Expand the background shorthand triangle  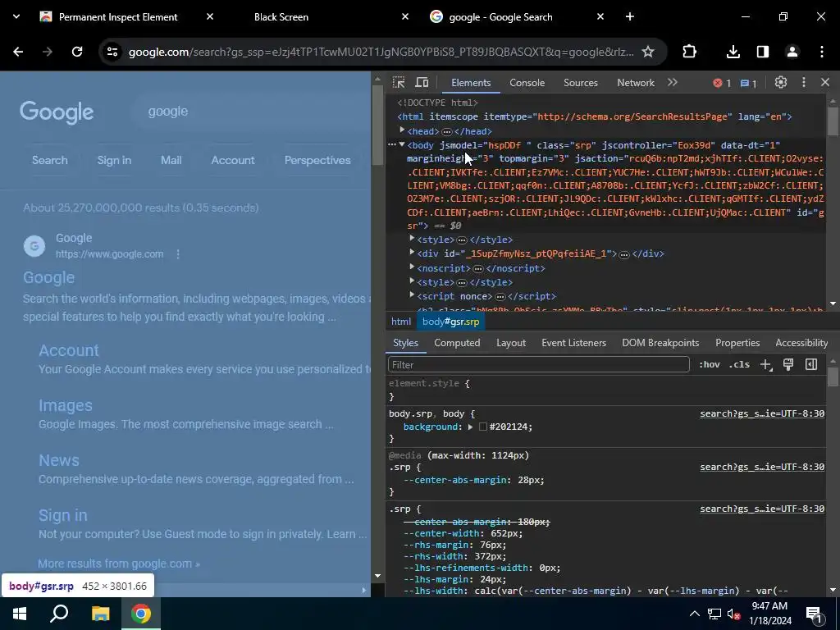470,427
